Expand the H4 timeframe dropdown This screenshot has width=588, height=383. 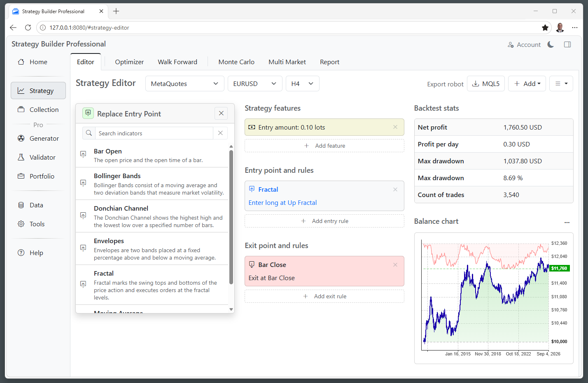click(303, 84)
